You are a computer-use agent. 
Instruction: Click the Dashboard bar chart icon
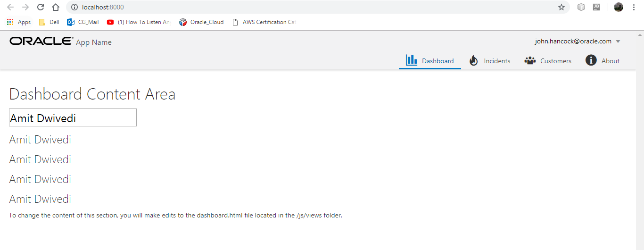coord(412,60)
